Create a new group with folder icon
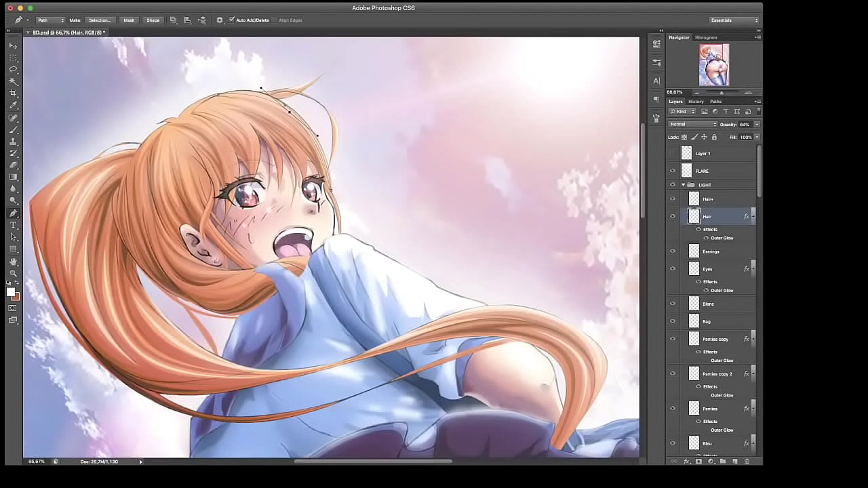 pos(723,462)
